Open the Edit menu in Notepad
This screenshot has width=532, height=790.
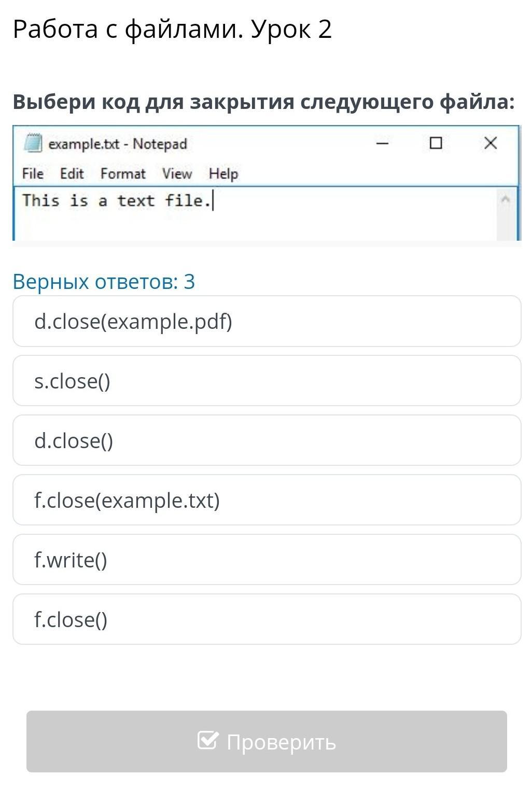[x=72, y=174]
